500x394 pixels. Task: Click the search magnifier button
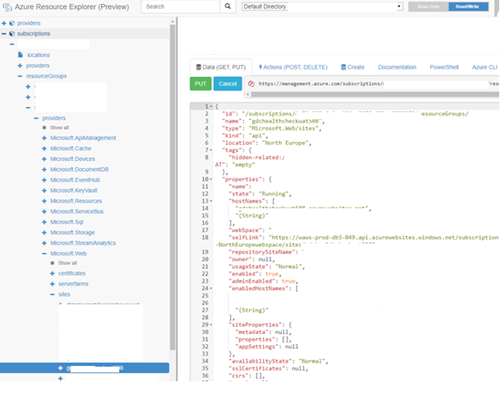pyautogui.click(x=228, y=6)
